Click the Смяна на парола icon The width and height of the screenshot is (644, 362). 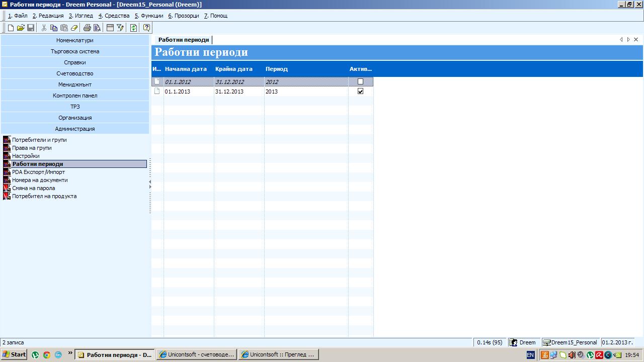pos(7,188)
